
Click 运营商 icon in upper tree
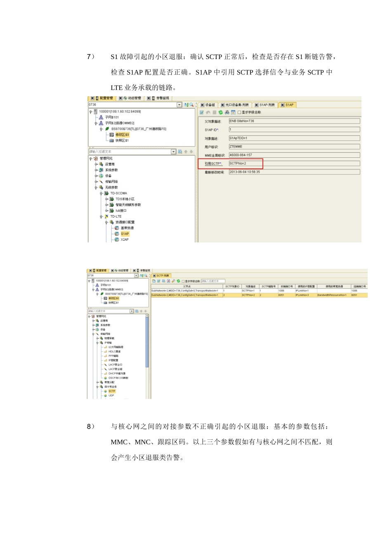point(101,164)
